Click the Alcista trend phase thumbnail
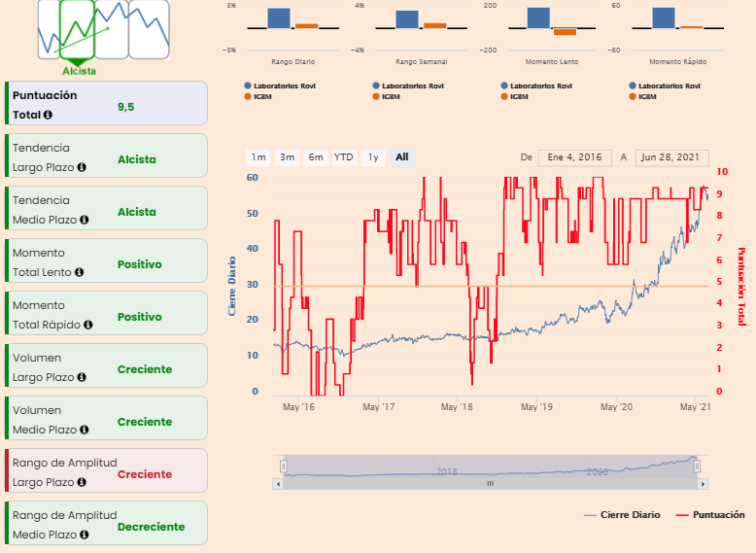 pyautogui.click(x=77, y=29)
